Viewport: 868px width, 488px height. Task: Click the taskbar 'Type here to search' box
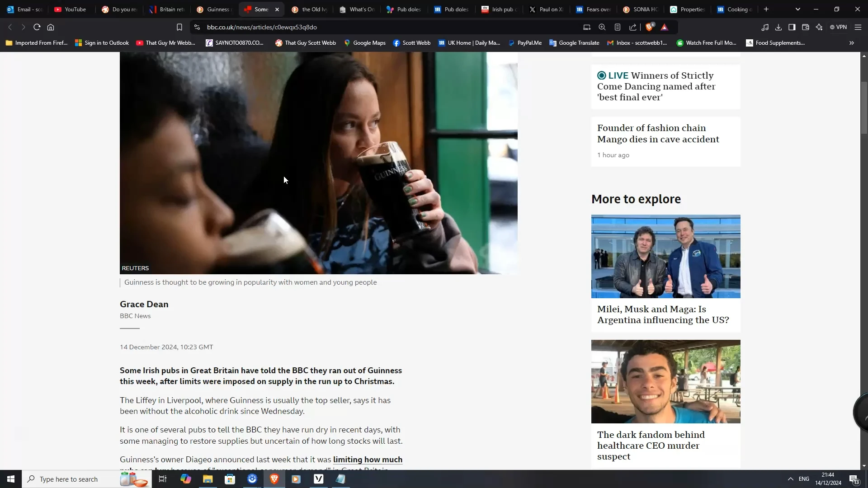[87, 479]
